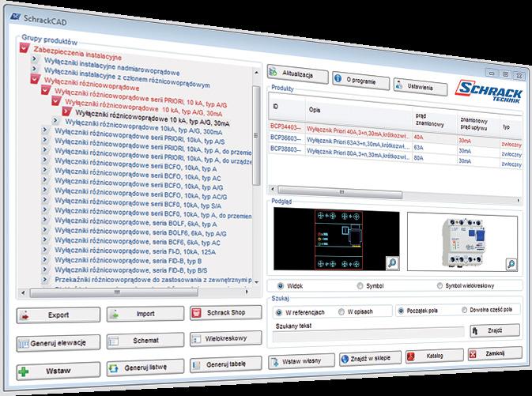Click the Znajdź w sklepie button
The height and width of the screenshot is (396, 532).
[x=370, y=358]
